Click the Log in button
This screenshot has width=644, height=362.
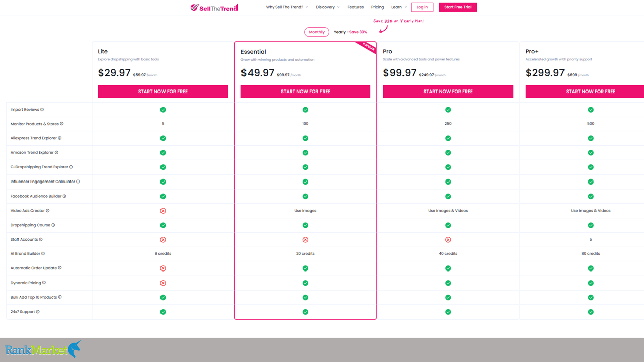tap(422, 7)
